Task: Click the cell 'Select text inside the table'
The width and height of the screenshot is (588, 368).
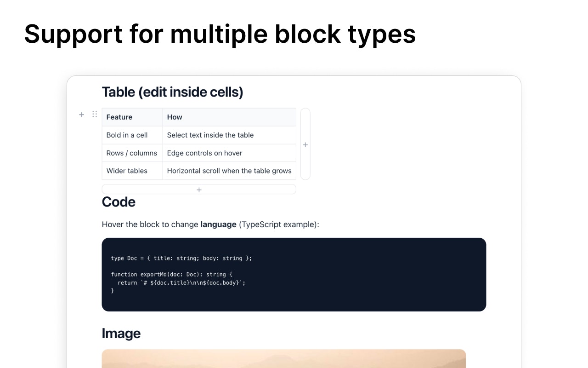Action: pos(209,135)
